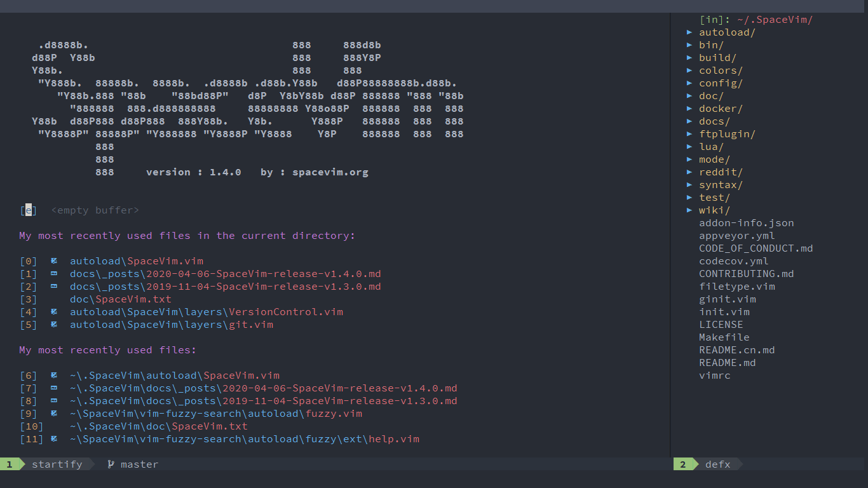Viewport: 868px width, 488px height.
Task: Expand the lua/ folder arrow
Action: pos(689,146)
